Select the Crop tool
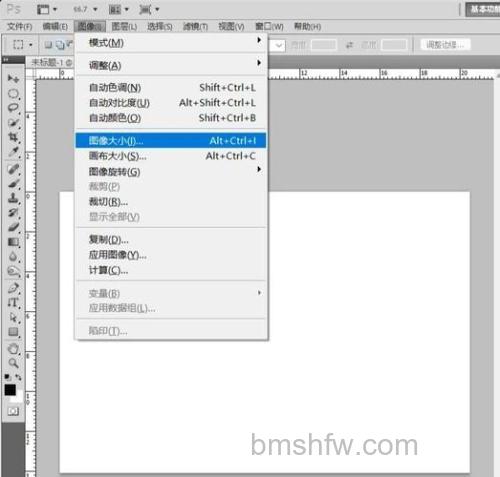 13,137
